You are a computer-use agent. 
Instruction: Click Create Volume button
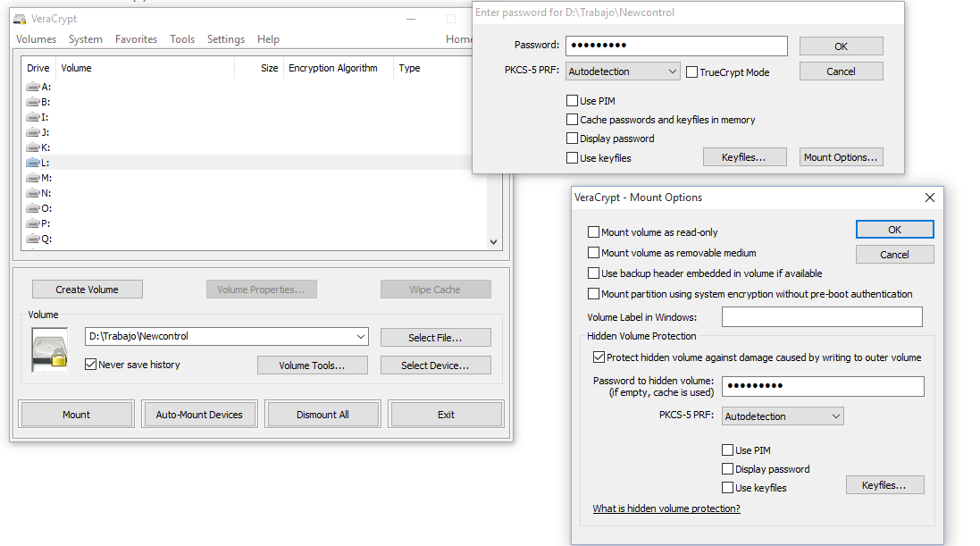tap(88, 290)
